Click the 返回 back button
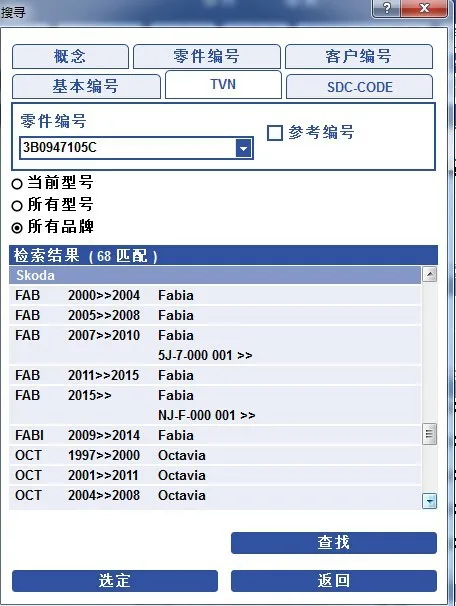The width and height of the screenshot is (456, 606). (334, 581)
